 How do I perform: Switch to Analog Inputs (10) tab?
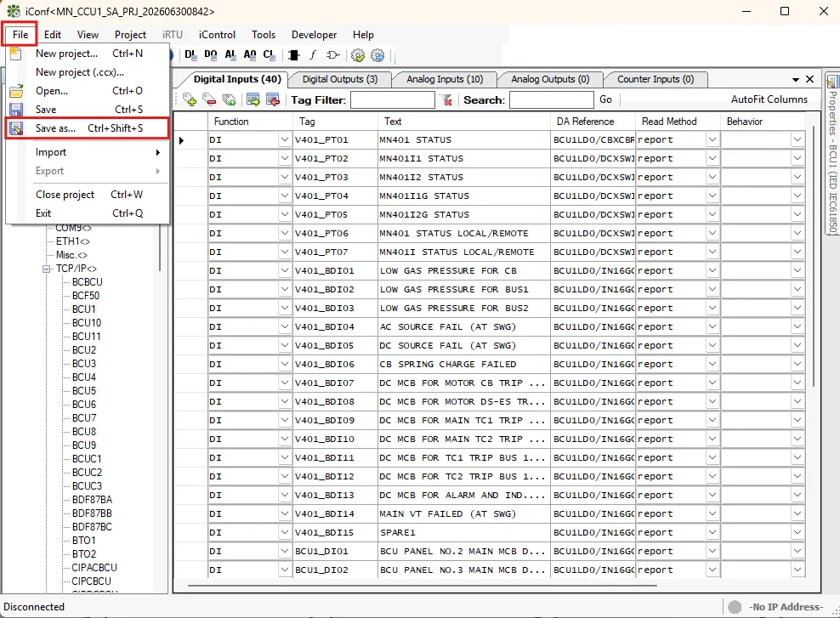[x=445, y=79]
